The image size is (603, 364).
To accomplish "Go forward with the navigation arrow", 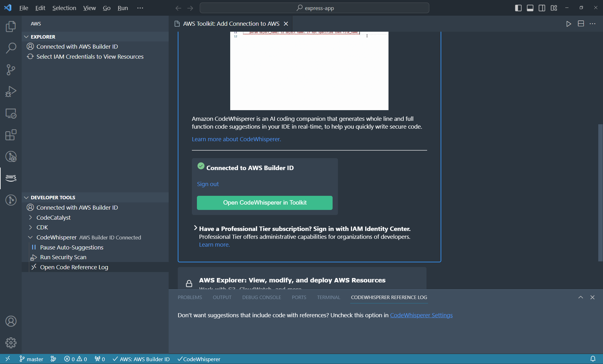I will tap(190, 8).
